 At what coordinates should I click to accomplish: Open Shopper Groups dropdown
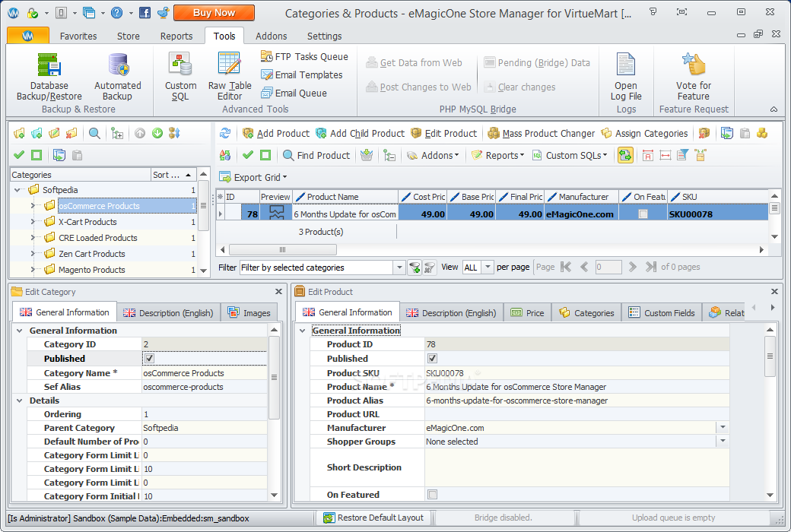pyautogui.click(x=723, y=441)
